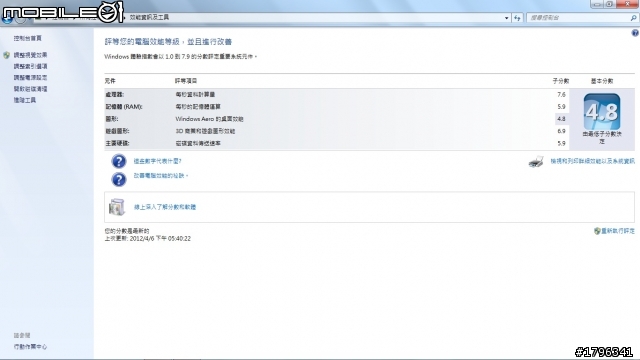Open the 這些數字代表什麼? link
This screenshot has width=640, height=360.
[158, 161]
